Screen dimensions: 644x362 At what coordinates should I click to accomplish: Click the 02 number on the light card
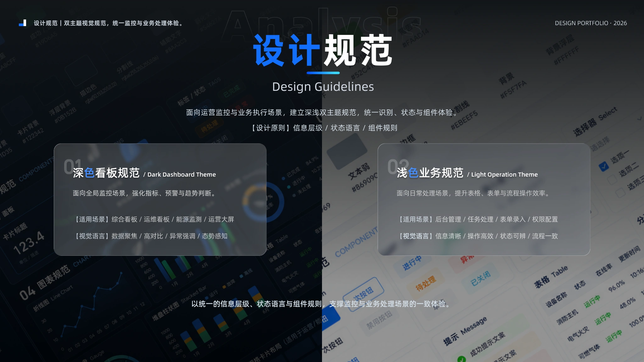(398, 166)
